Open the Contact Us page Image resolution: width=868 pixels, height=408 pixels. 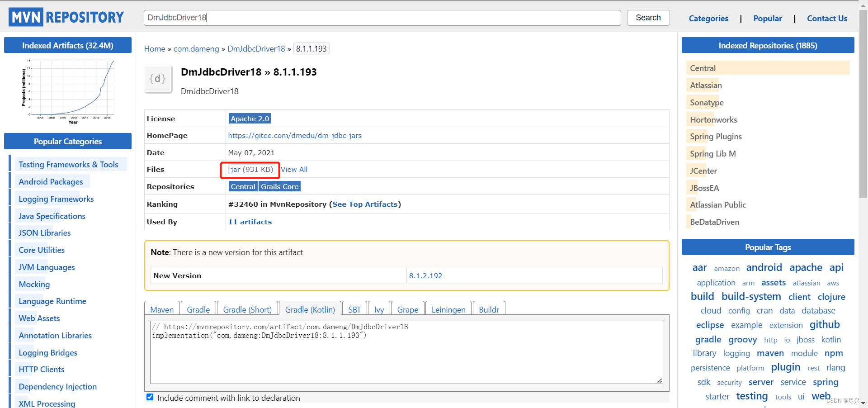tap(827, 18)
